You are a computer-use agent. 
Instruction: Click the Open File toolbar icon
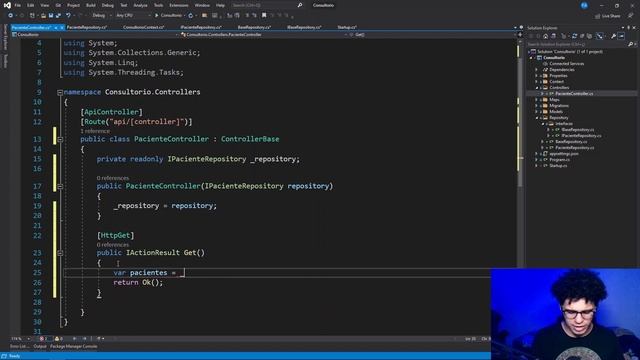point(43,16)
